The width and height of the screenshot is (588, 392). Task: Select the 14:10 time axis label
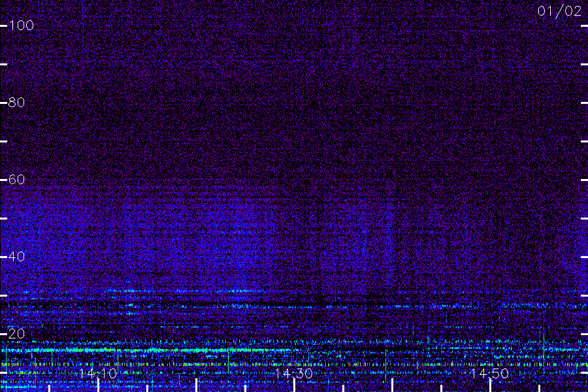coord(98,373)
